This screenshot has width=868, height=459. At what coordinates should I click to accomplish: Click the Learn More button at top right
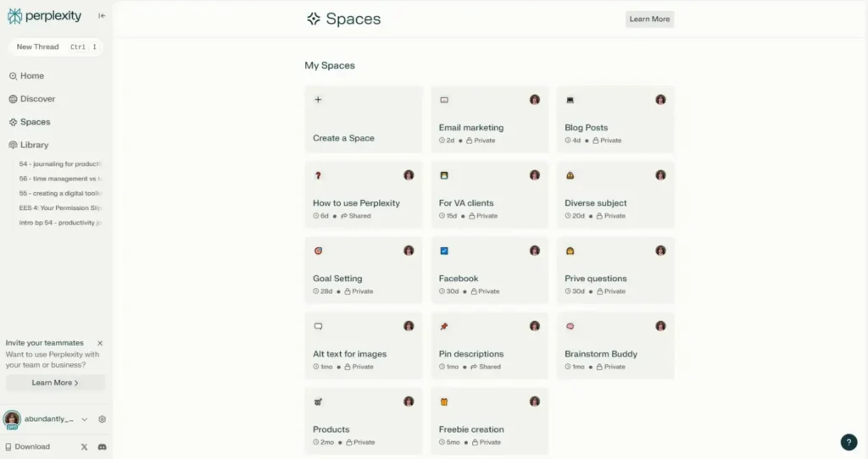(649, 19)
